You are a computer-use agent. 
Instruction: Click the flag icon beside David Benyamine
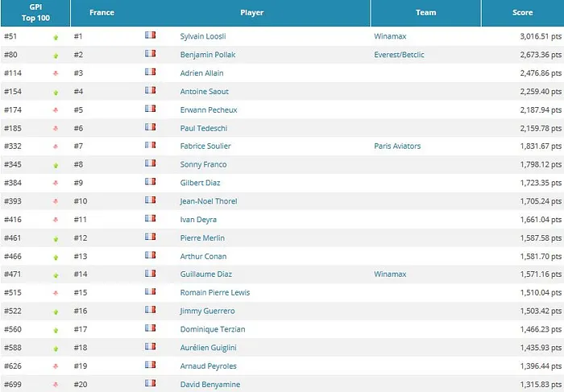coord(150,384)
